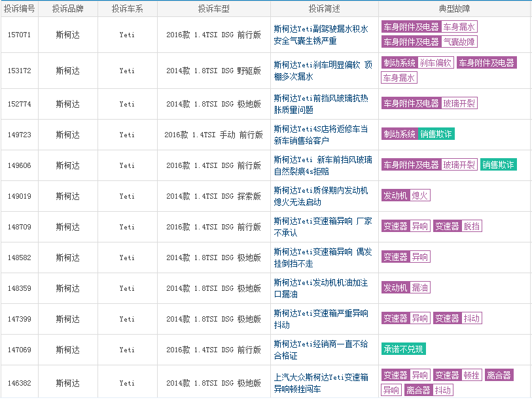Open complaint 经销商一直不给合格证
The width and height of the screenshot is (532, 400).
coord(321,350)
